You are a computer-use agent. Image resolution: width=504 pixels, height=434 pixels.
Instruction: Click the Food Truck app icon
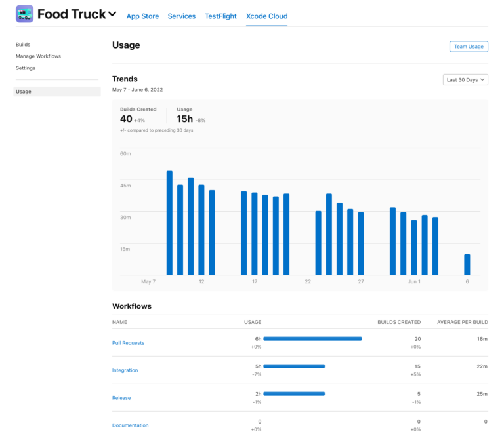click(x=24, y=14)
